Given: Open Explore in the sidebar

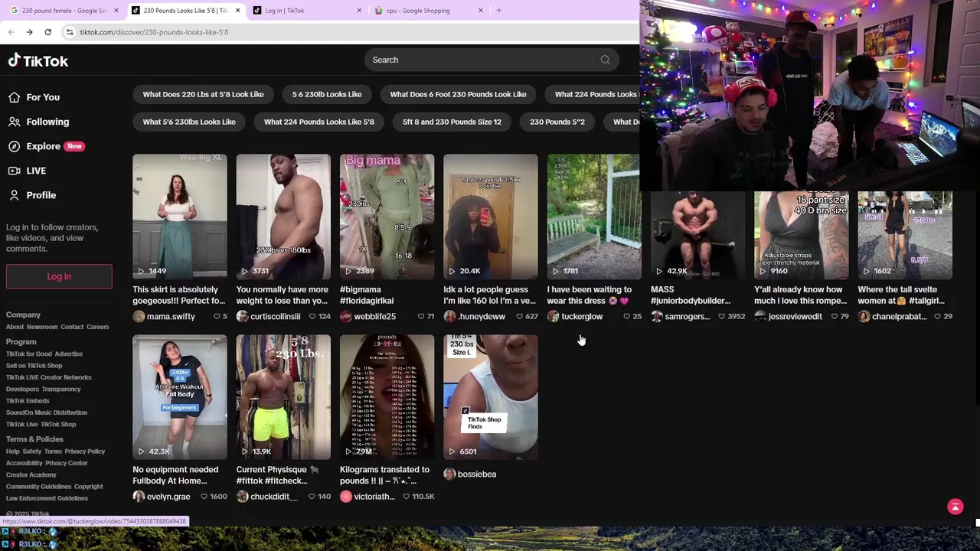Looking at the screenshot, I should [46, 146].
